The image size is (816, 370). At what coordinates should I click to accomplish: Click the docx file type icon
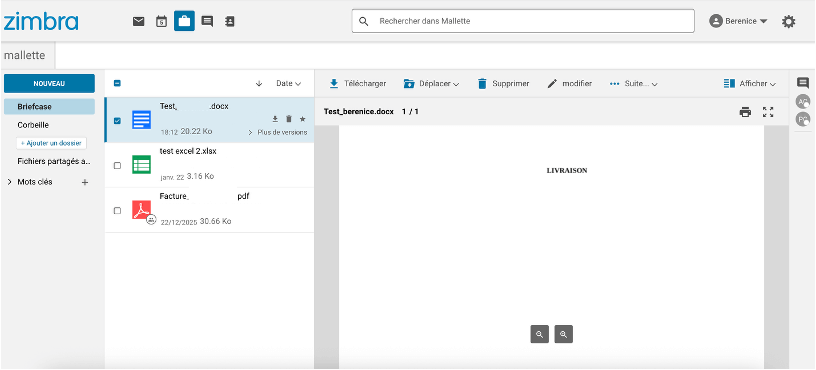click(142, 120)
